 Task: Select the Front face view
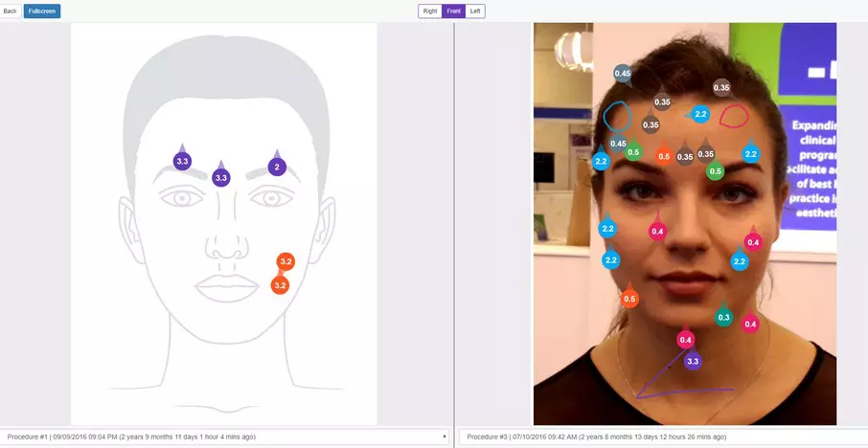[453, 11]
